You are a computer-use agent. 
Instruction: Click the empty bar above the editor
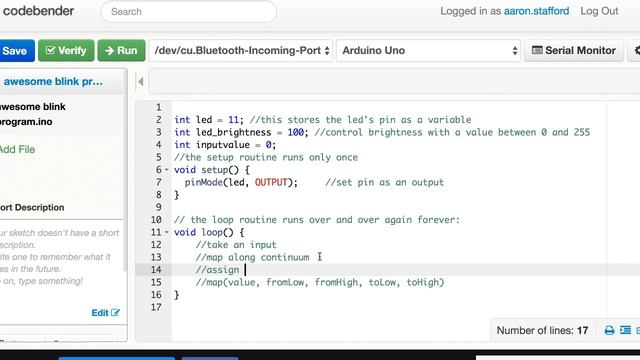click(x=394, y=82)
